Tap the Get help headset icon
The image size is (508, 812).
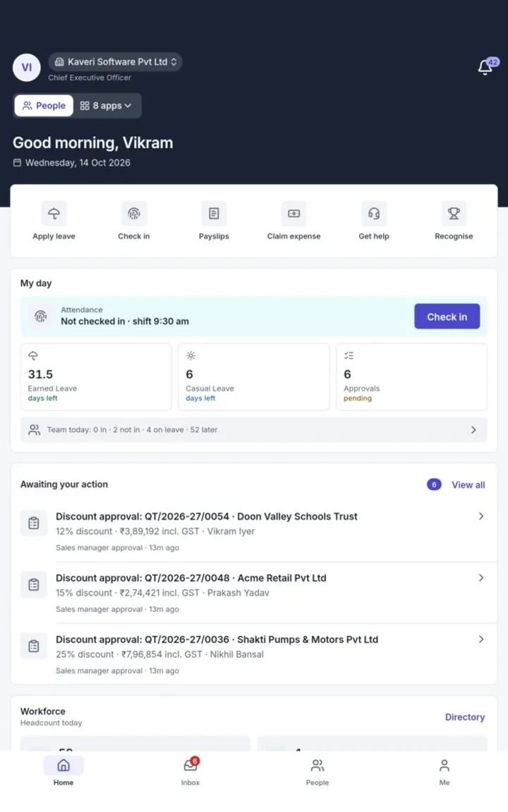point(374,214)
